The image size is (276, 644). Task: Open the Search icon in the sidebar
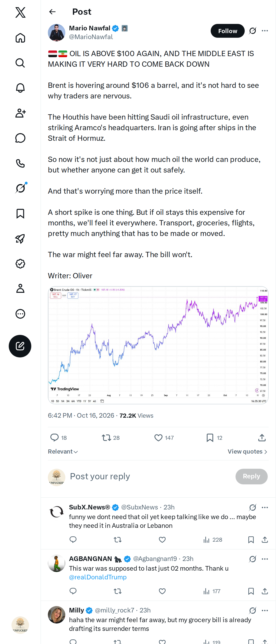point(20,63)
